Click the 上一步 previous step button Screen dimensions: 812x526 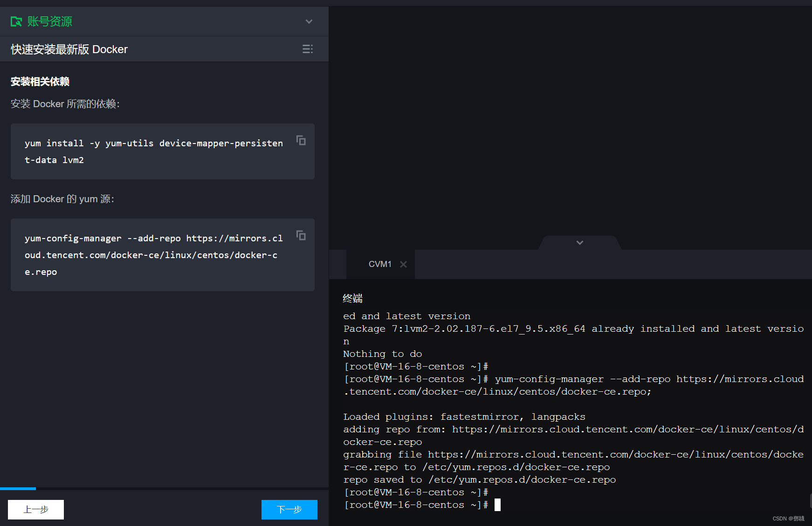click(35, 509)
